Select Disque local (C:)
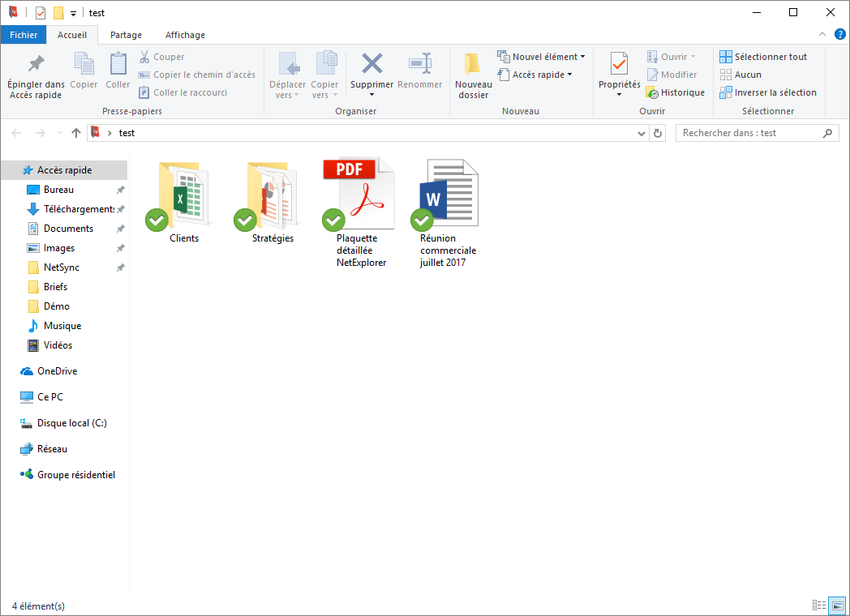 tap(71, 423)
